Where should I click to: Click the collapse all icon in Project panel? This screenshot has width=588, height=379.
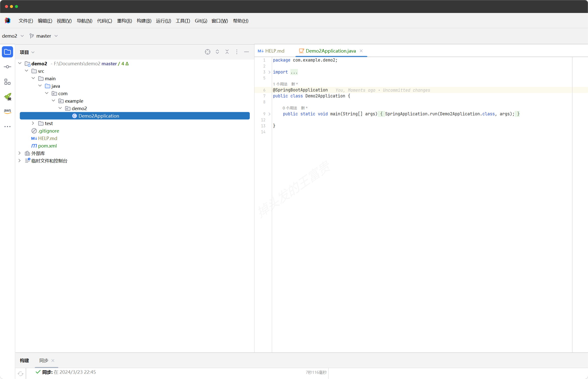click(x=227, y=52)
